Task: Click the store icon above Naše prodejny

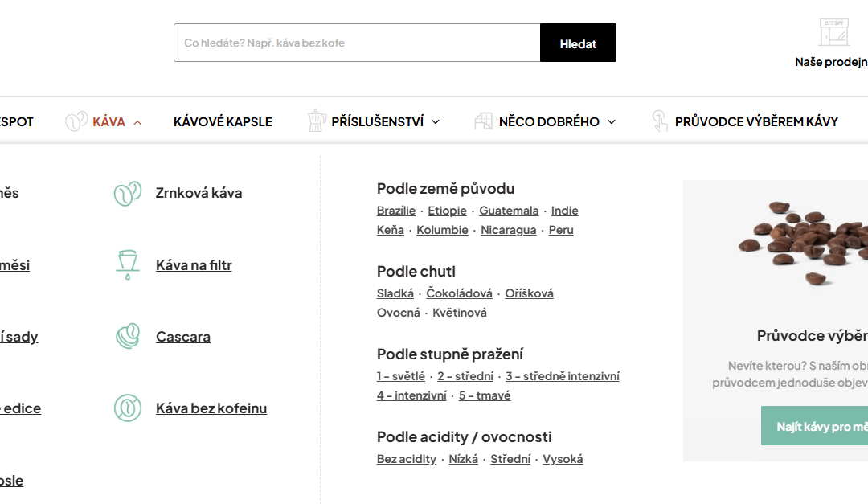Action: tap(834, 33)
